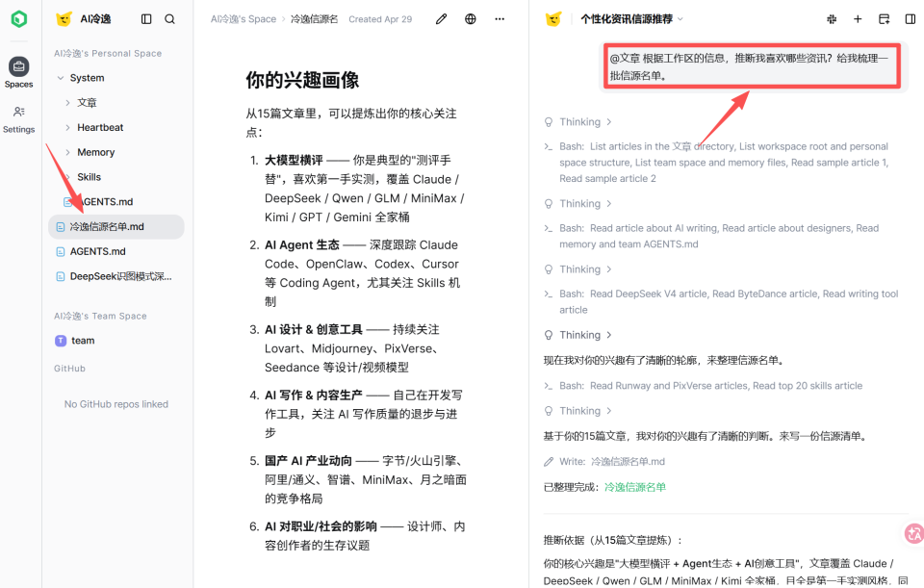Click the GitHub section label
The height and width of the screenshot is (588, 924).
click(x=69, y=369)
